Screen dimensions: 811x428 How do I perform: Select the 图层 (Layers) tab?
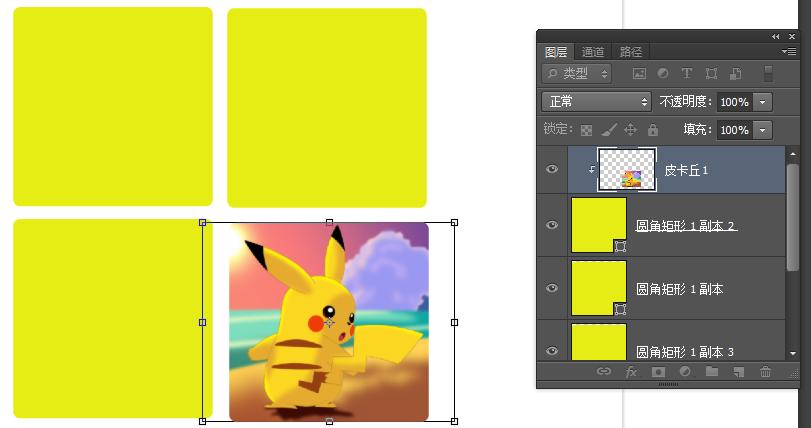coord(556,52)
